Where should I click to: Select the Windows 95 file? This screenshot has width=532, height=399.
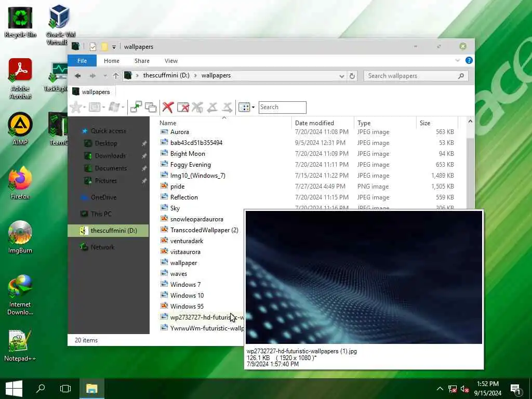pos(187,307)
